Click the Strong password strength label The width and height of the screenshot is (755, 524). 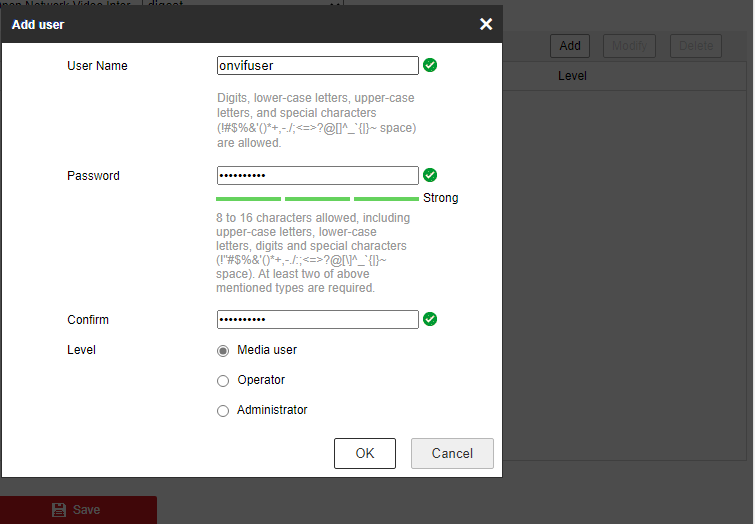440,198
